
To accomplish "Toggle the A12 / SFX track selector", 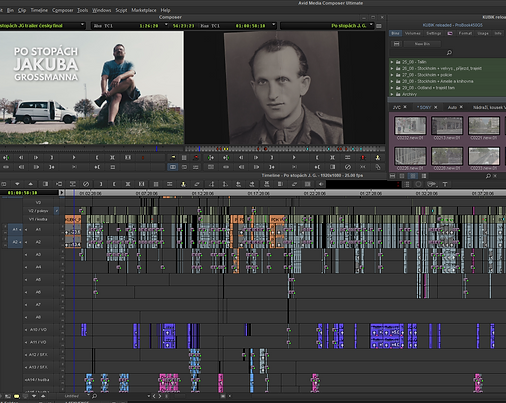I will (x=38, y=354).
